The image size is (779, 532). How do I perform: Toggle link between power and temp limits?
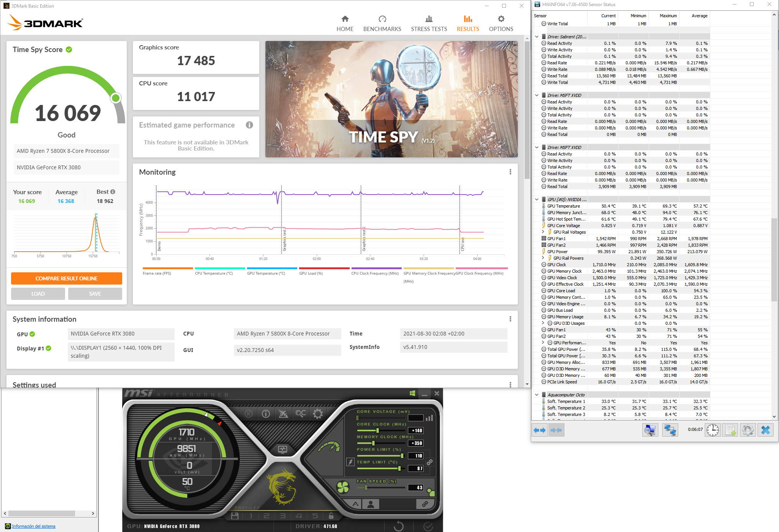click(430, 462)
